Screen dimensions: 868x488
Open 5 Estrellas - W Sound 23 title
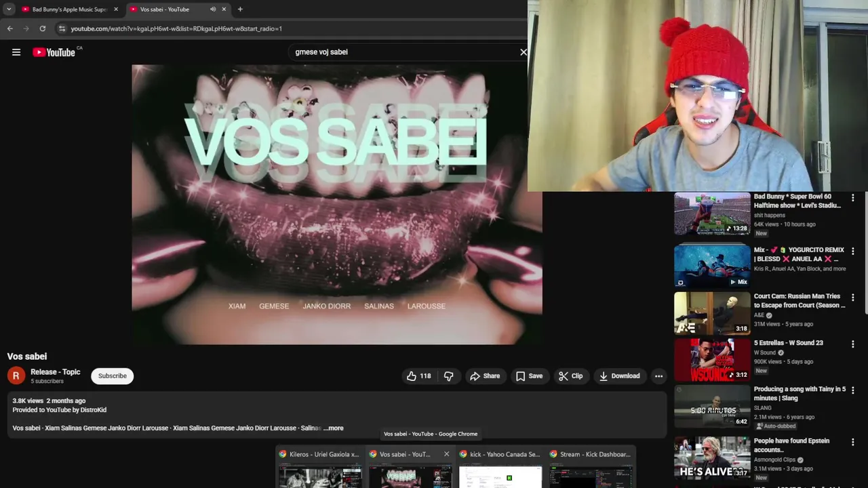pyautogui.click(x=788, y=343)
